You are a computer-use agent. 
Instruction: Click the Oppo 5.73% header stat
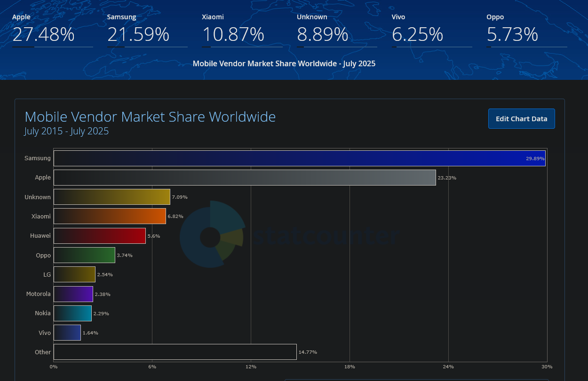tap(527, 30)
